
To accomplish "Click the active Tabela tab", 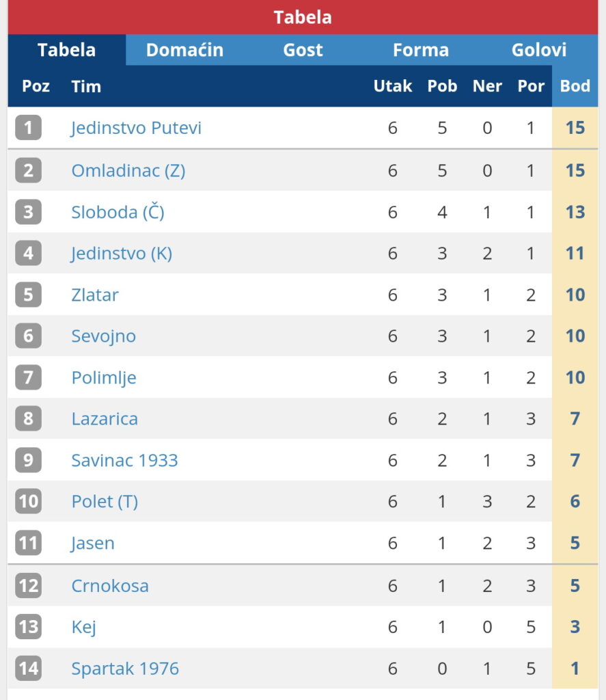I will (x=66, y=50).
